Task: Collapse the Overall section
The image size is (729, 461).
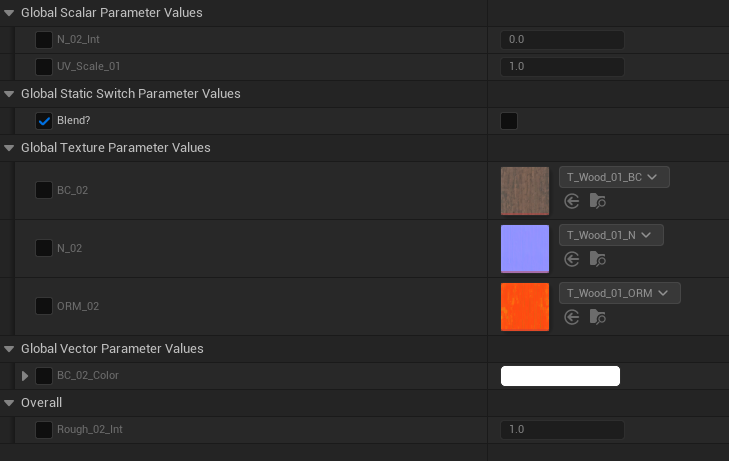Action: click(x=9, y=403)
